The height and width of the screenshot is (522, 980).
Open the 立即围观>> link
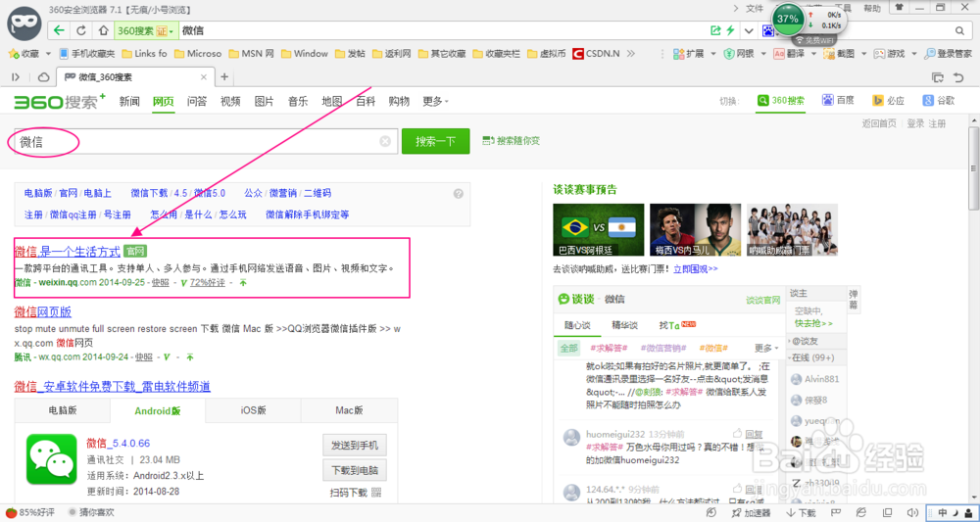696,269
